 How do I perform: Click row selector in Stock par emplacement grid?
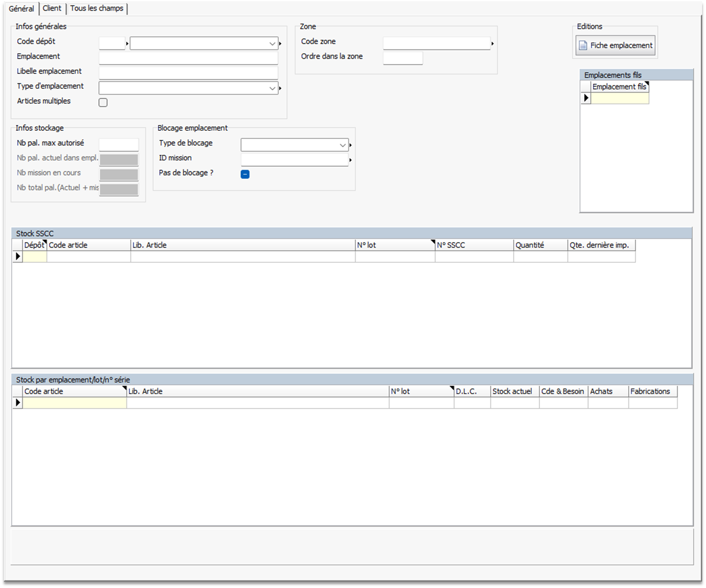pyautogui.click(x=18, y=403)
